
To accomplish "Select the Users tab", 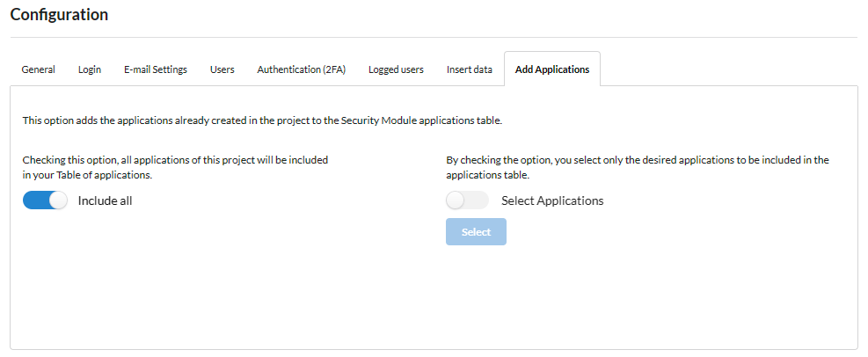I will pyautogui.click(x=222, y=69).
